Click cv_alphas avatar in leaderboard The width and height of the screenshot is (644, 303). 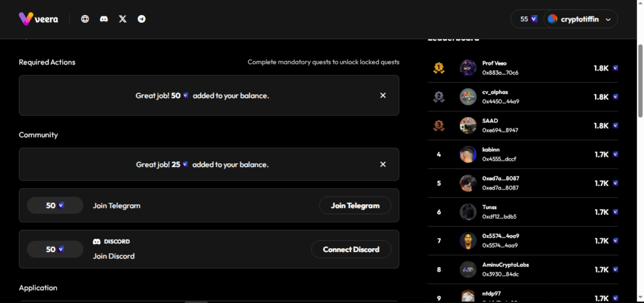click(468, 96)
